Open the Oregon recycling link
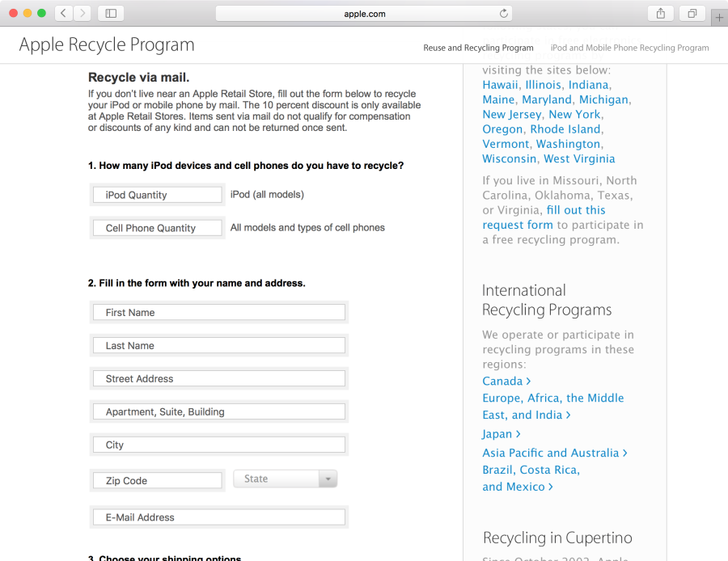The image size is (728, 561). coord(502,129)
